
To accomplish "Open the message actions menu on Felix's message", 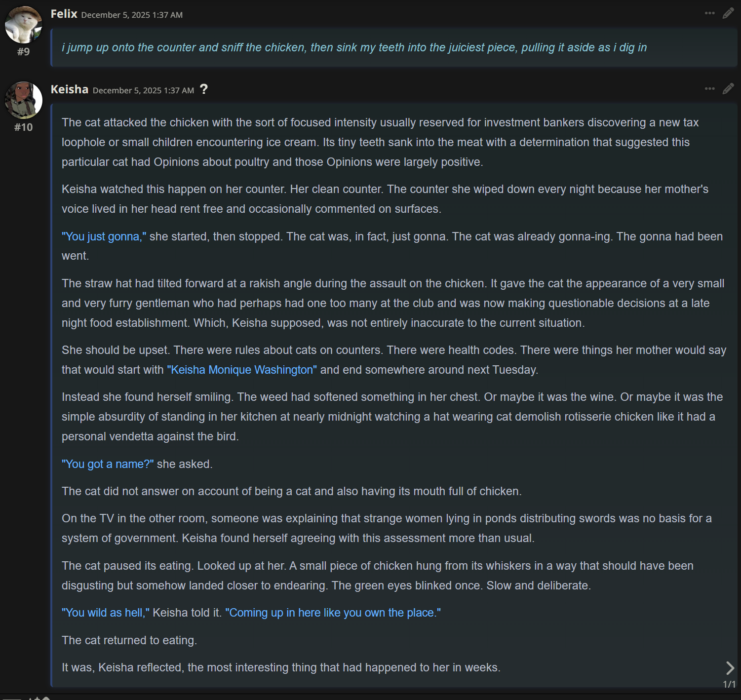I will [709, 13].
